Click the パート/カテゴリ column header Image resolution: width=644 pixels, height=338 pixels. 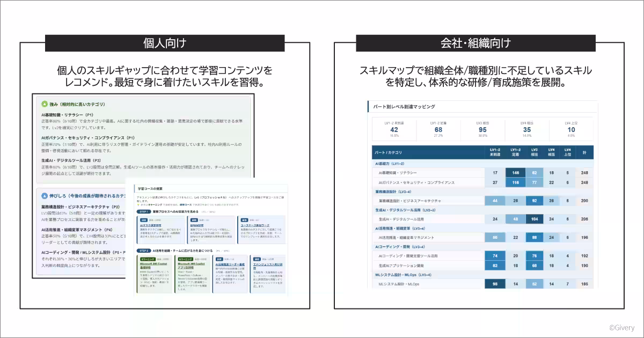[x=387, y=152]
